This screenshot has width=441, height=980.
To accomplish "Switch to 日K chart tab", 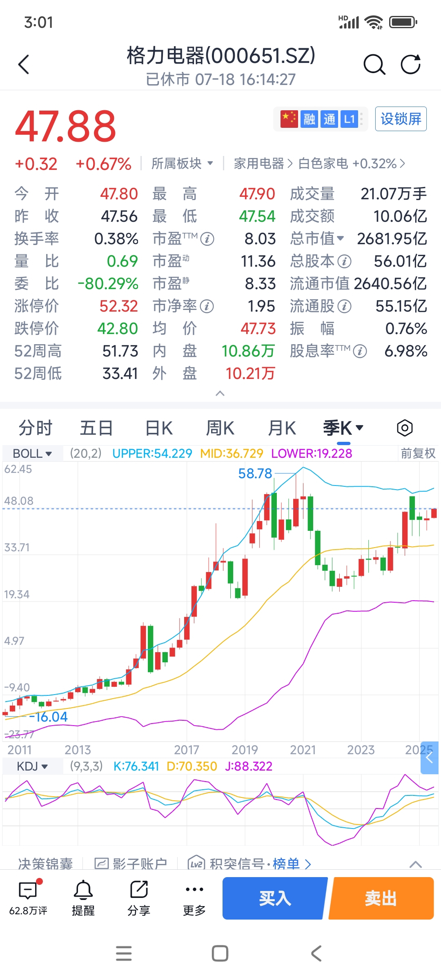I will 159,428.
